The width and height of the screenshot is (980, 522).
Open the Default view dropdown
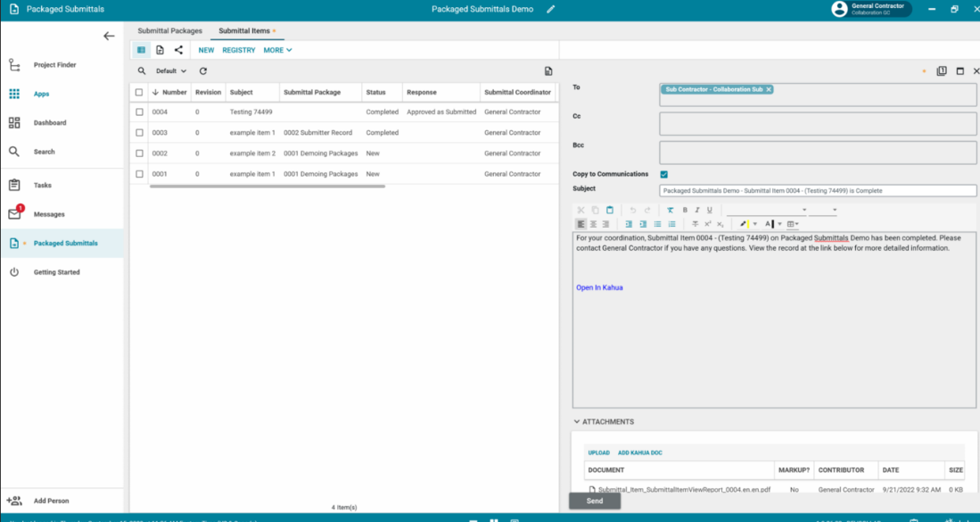point(171,71)
